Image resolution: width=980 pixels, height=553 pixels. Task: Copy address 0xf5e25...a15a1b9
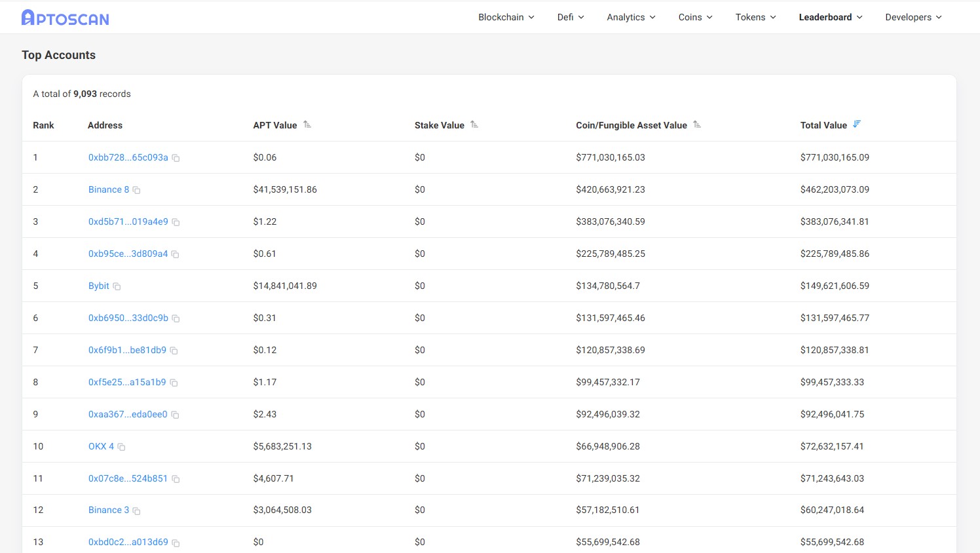click(174, 383)
